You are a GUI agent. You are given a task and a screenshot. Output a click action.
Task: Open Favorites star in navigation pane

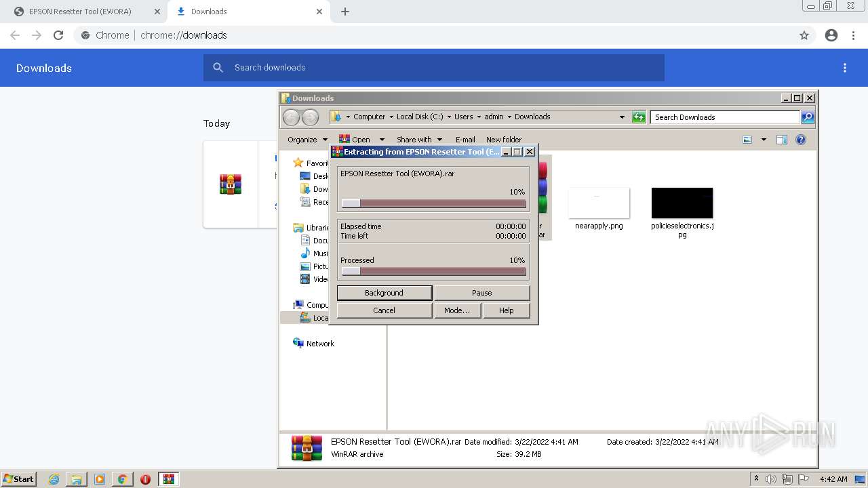298,163
